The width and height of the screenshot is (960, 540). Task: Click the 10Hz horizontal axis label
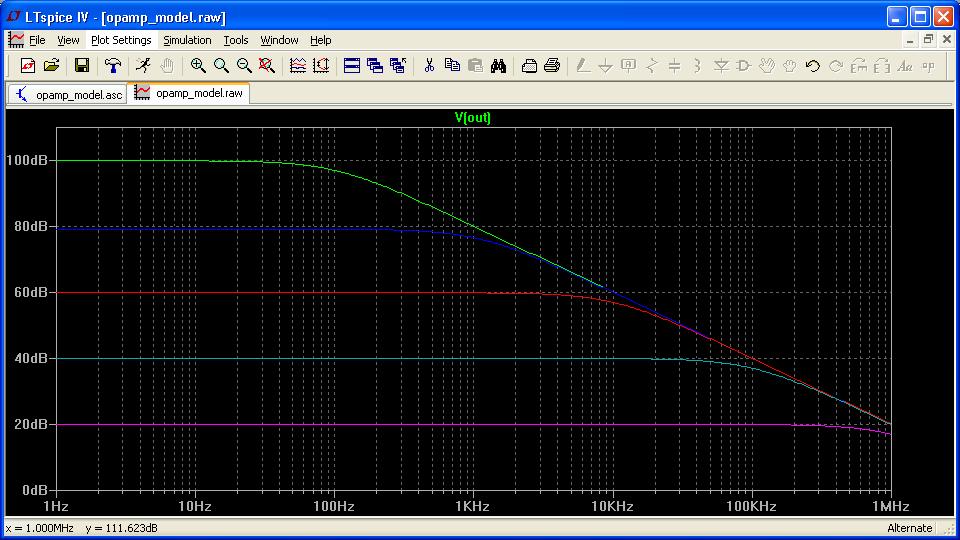pos(195,507)
